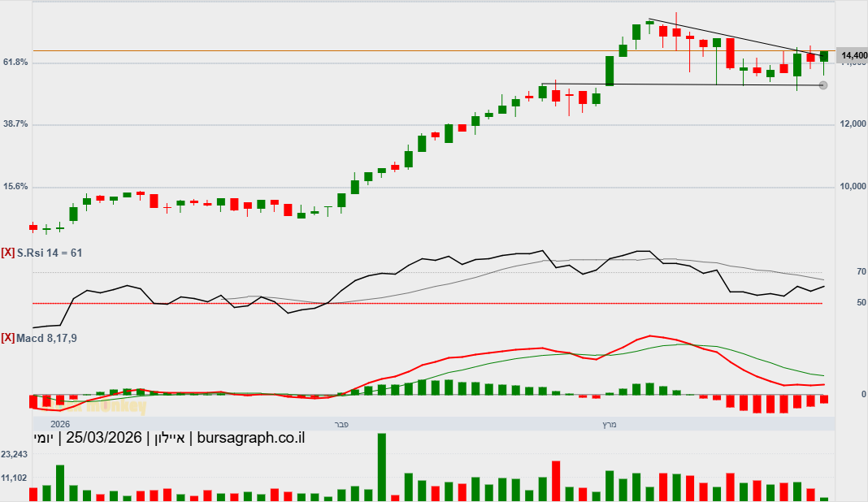Click the MACD zero level label

point(864,394)
